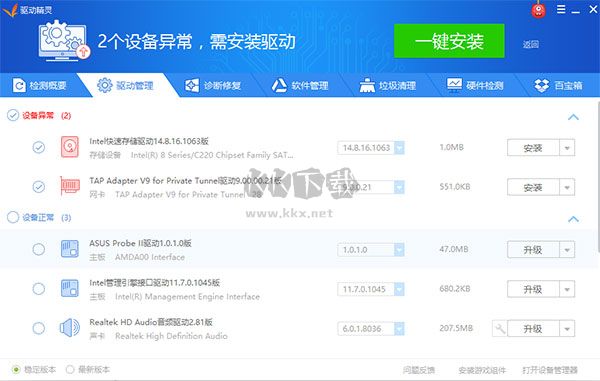The height and width of the screenshot is (381, 600).
Task: Install the TAP Adapter V9 driver
Action: pos(533,187)
